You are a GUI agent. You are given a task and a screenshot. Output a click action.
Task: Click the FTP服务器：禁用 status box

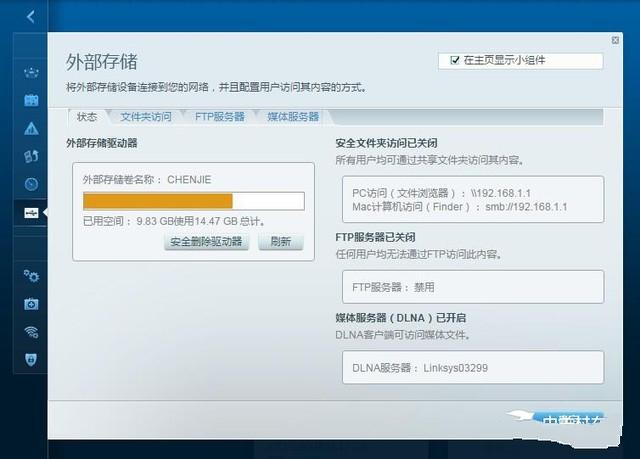[x=473, y=287]
